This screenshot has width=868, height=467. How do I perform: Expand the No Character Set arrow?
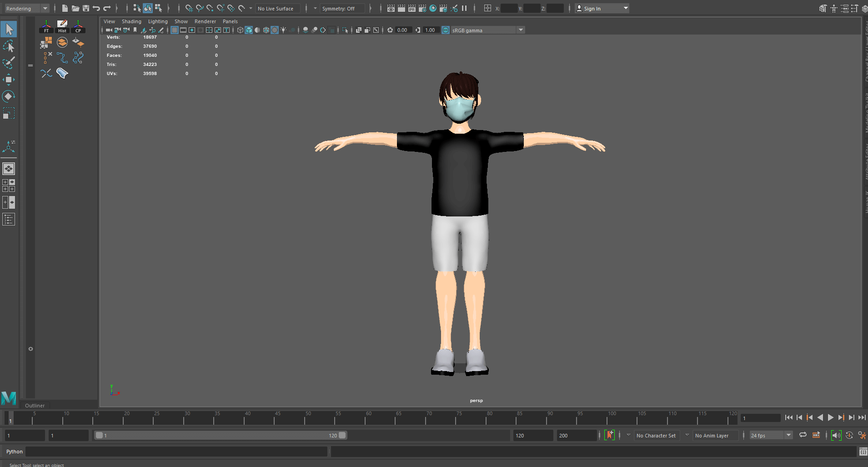click(x=628, y=435)
